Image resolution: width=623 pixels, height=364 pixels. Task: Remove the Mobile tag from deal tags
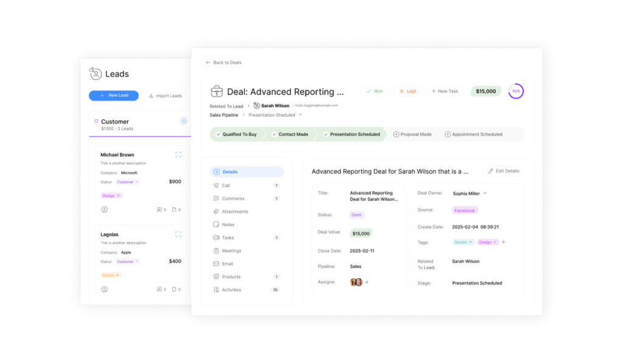[x=470, y=242]
